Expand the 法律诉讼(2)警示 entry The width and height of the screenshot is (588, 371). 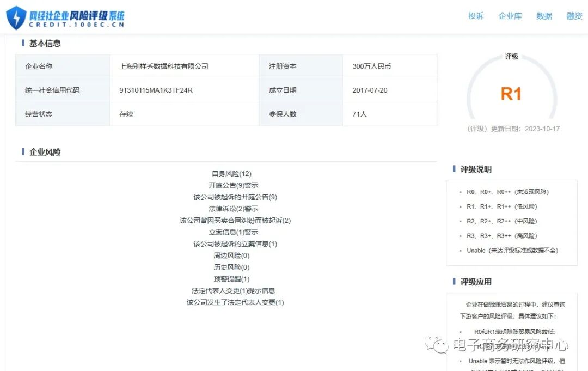(232, 208)
